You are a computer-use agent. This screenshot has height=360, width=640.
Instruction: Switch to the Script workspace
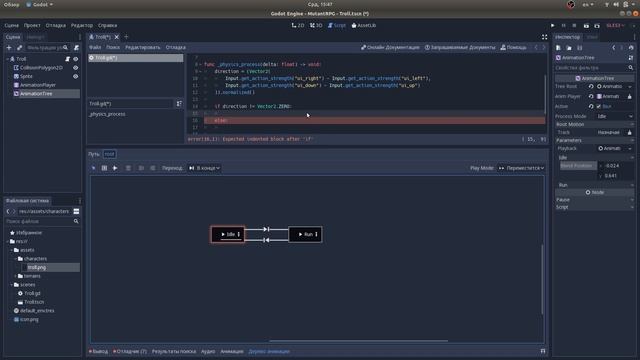[337, 25]
